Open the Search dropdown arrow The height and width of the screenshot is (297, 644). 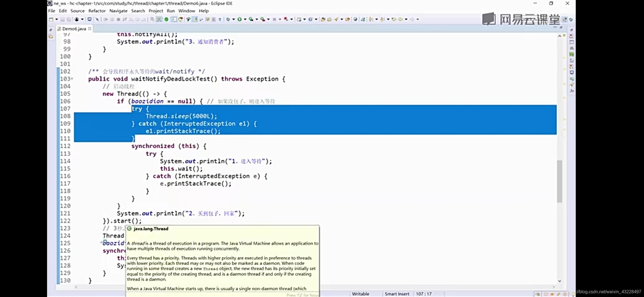click(342, 19)
